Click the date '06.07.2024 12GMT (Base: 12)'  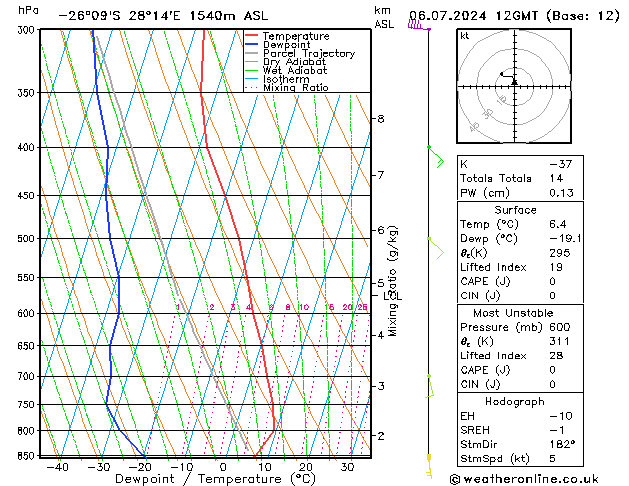[x=514, y=16]
